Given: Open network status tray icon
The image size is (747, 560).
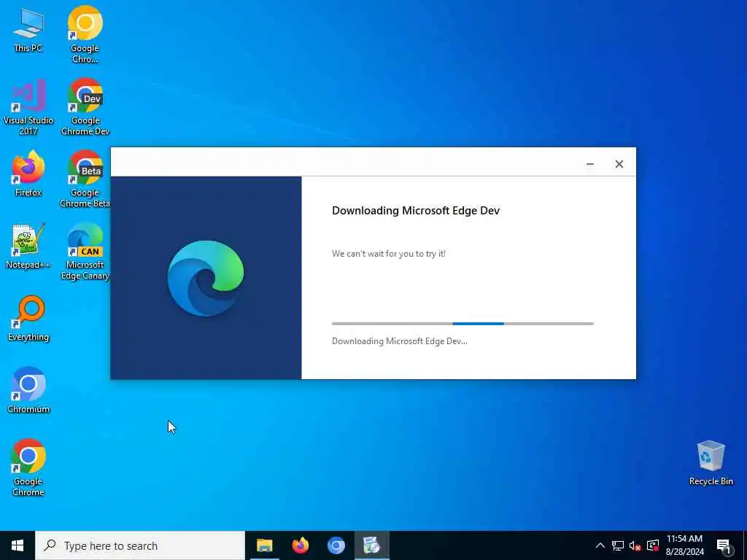Looking at the screenshot, I should (x=617, y=545).
